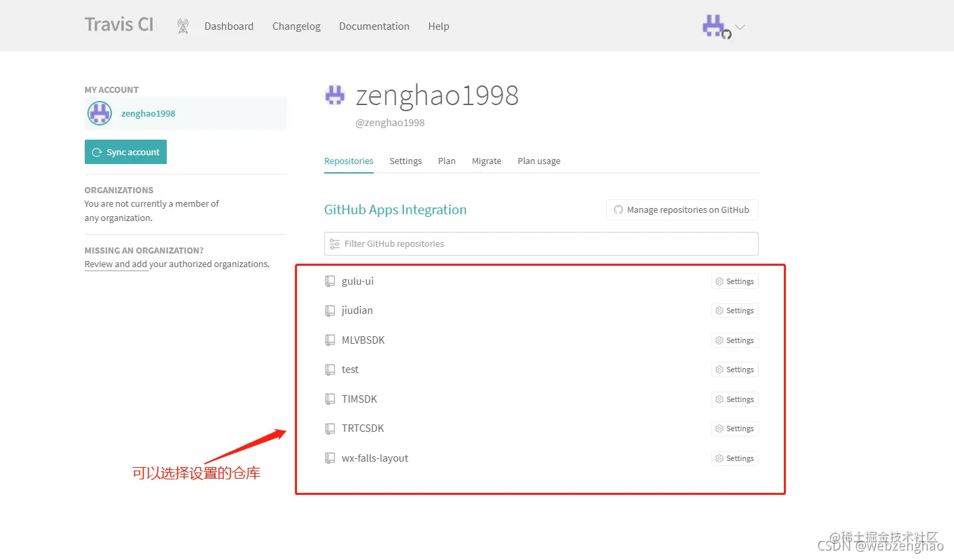Click Review and add link
Image resolution: width=954 pixels, height=560 pixels.
116,264
